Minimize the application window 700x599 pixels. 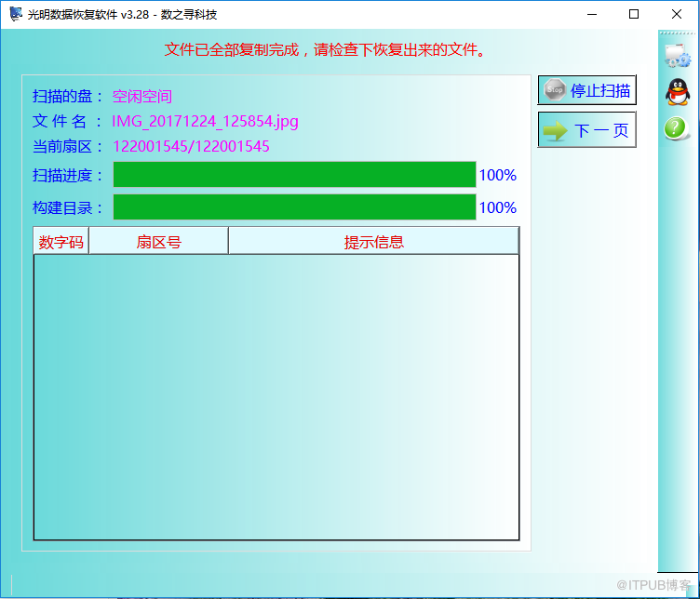coord(592,14)
